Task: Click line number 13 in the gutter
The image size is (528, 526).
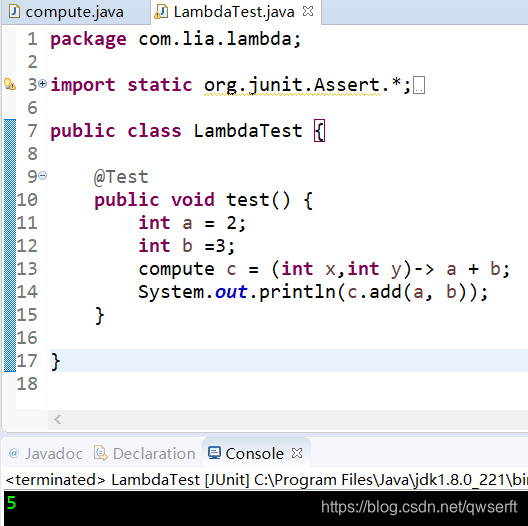Action: 27,269
